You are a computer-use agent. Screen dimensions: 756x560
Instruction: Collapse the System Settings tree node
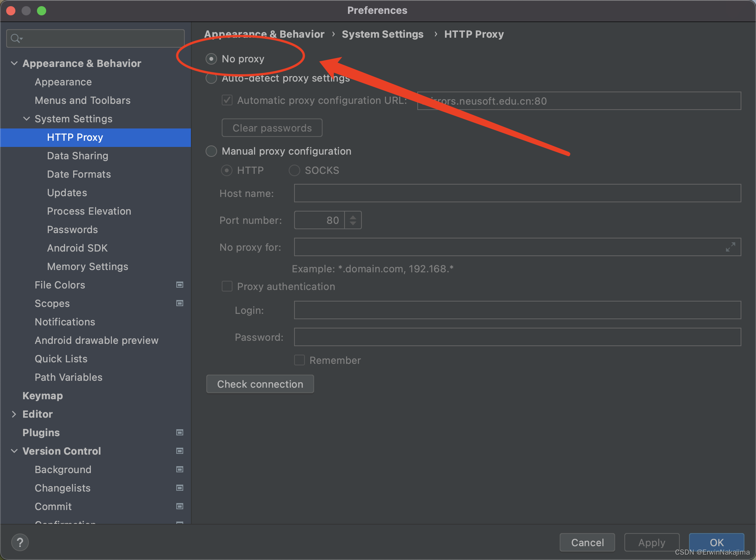click(27, 118)
